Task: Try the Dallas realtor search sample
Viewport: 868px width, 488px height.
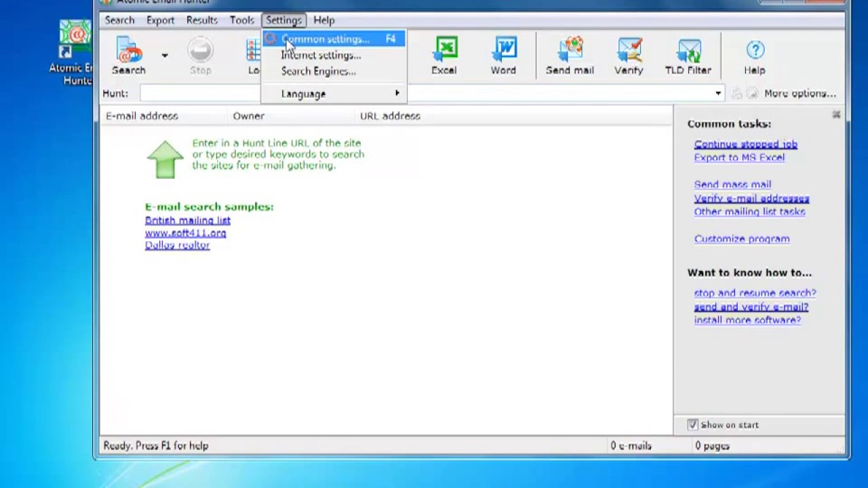Action: [x=177, y=245]
